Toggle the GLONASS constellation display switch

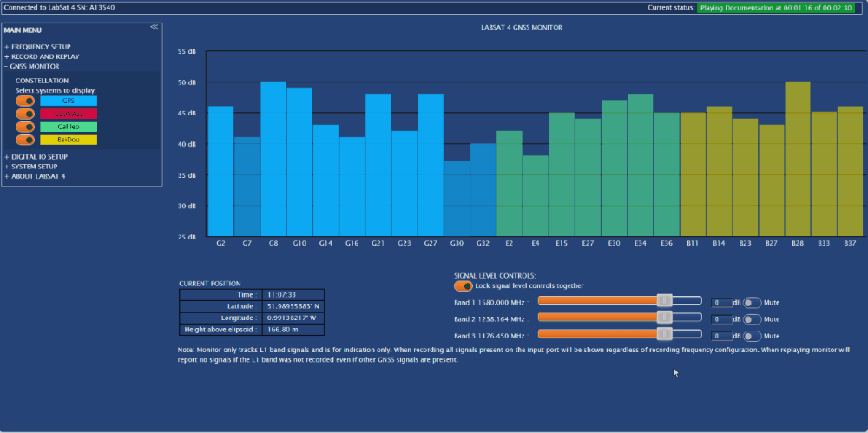click(25, 114)
